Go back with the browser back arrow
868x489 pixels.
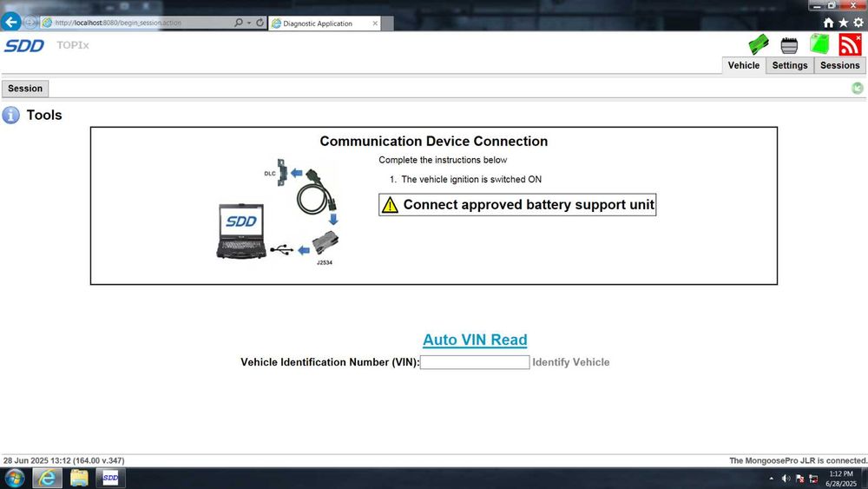point(11,23)
